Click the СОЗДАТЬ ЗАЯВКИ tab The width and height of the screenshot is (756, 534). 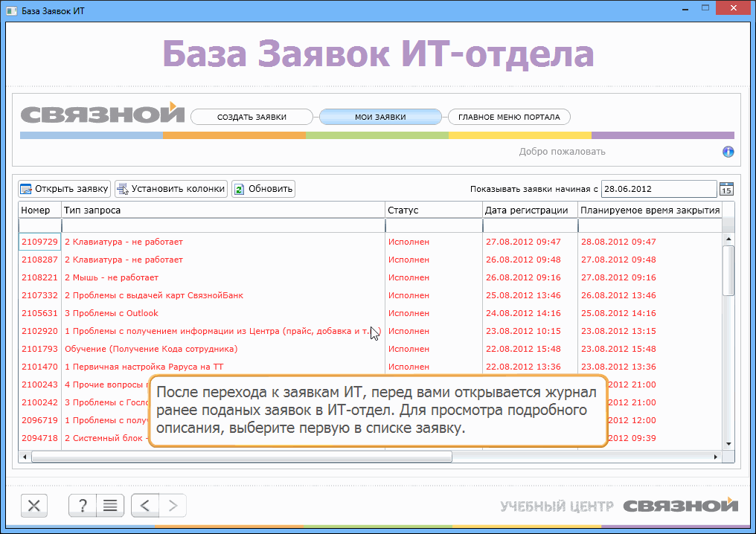pyautogui.click(x=252, y=117)
